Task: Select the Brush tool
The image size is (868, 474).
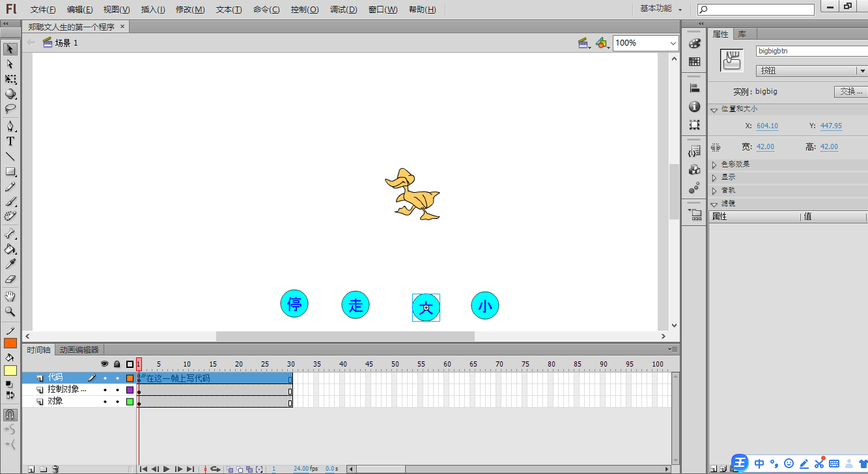Action: click(10, 202)
